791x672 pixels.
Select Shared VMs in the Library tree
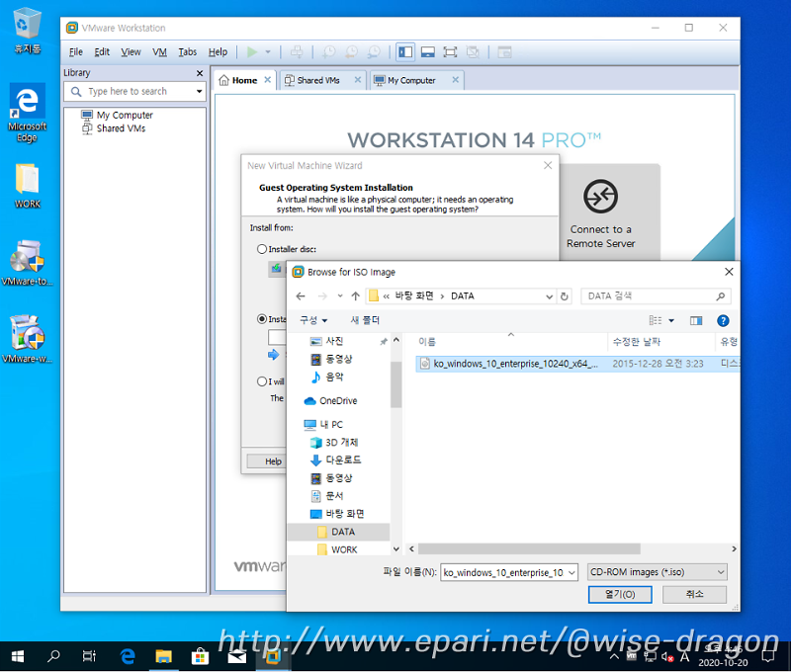114,128
